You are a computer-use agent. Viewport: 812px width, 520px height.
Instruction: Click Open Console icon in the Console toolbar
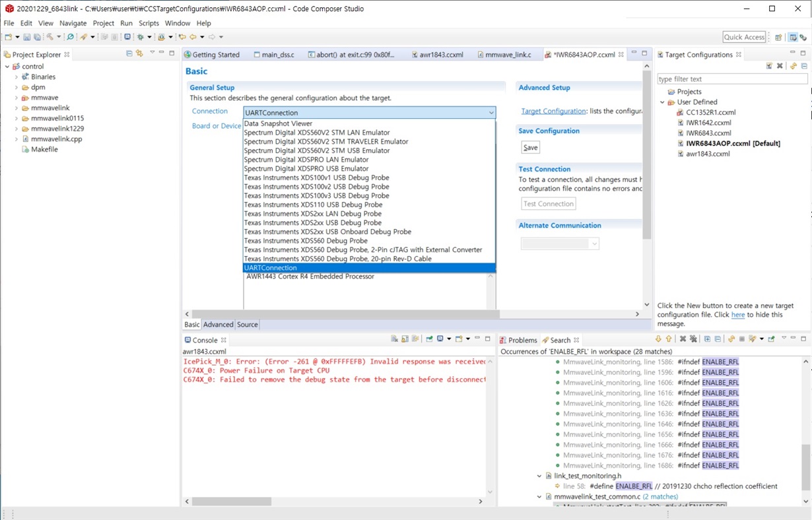click(459, 339)
